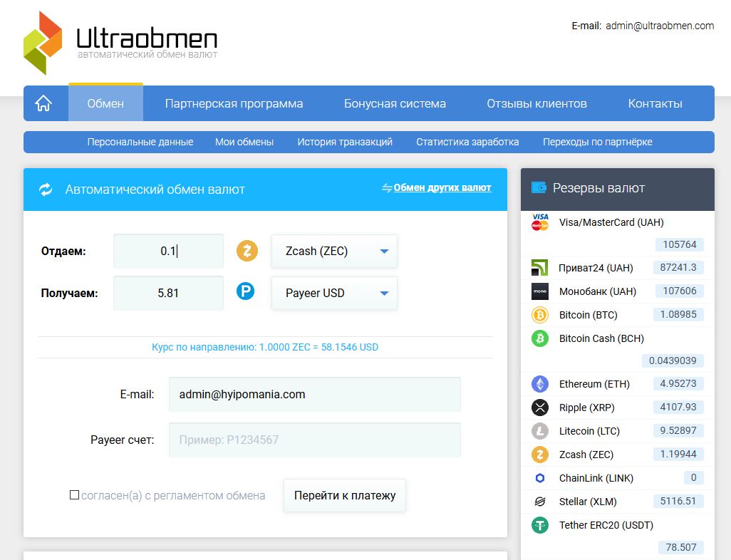The image size is (731, 560).
Task: Click the ChainLink (LINK) reserve icon
Action: [x=540, y=478]
